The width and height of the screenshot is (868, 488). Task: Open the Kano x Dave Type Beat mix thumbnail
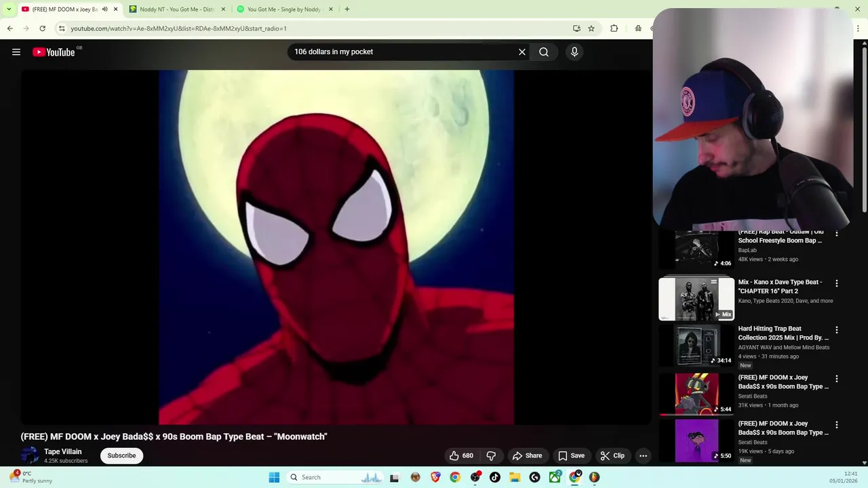pyautogui.click(x=696, y=299)
